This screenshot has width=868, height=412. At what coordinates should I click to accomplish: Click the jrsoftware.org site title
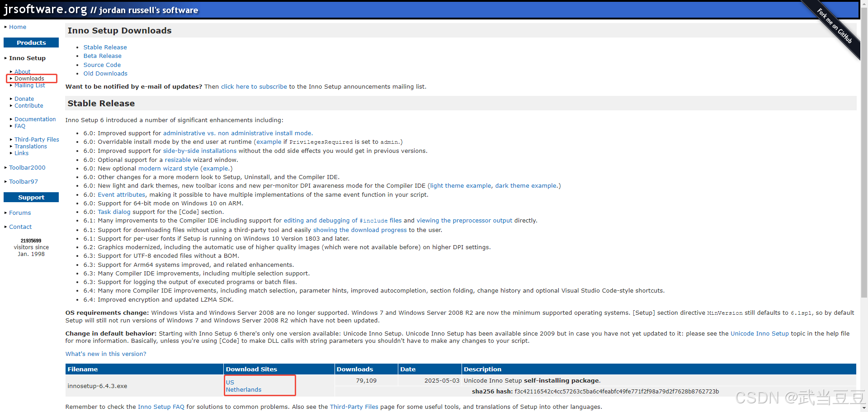pyautogui.click(x=45, y=9)
